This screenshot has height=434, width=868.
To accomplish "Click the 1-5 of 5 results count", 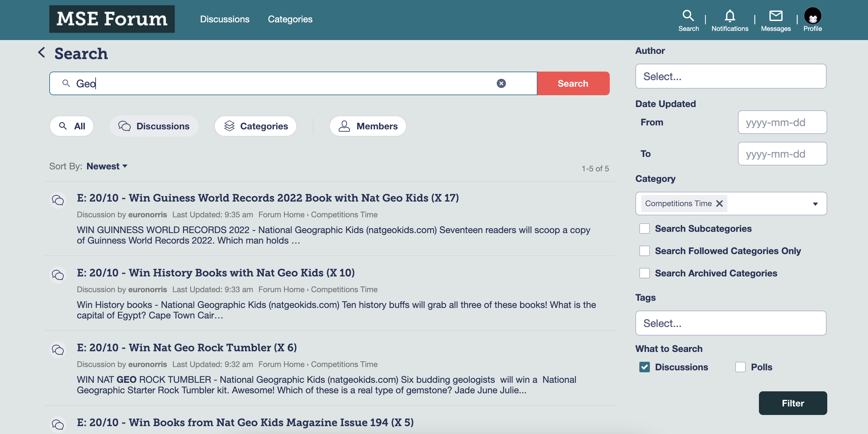I will [x=595, y=169].
